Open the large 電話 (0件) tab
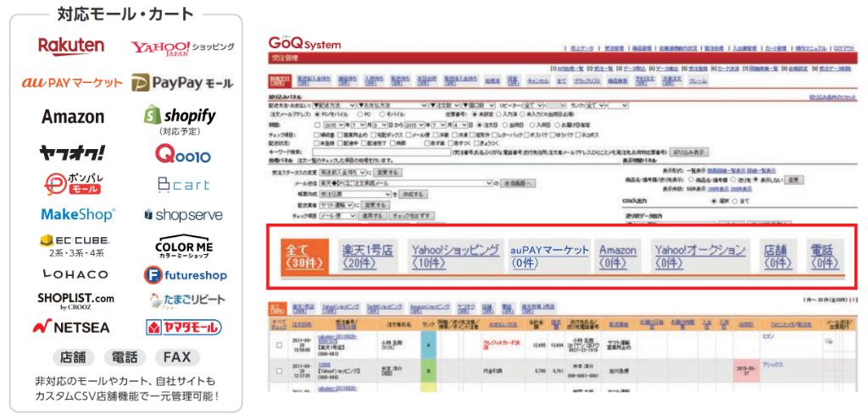Screen dimensions: 868x420 (x=824, y=256)
